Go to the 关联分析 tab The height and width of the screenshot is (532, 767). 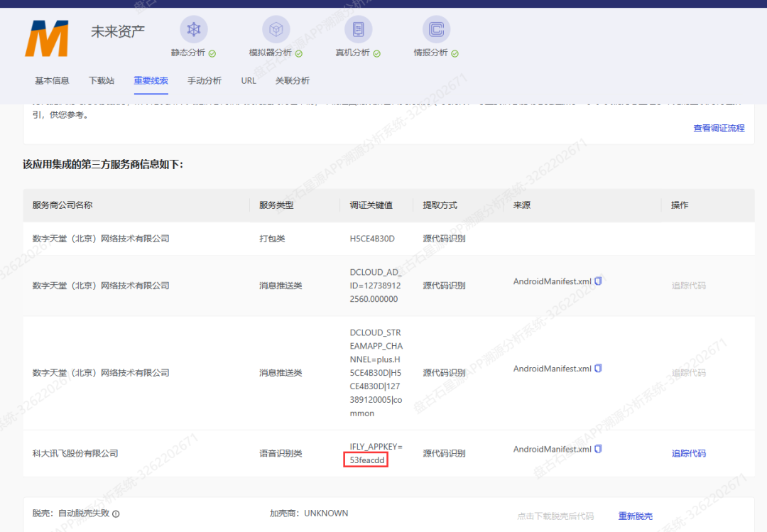click(x=292, y=81)
